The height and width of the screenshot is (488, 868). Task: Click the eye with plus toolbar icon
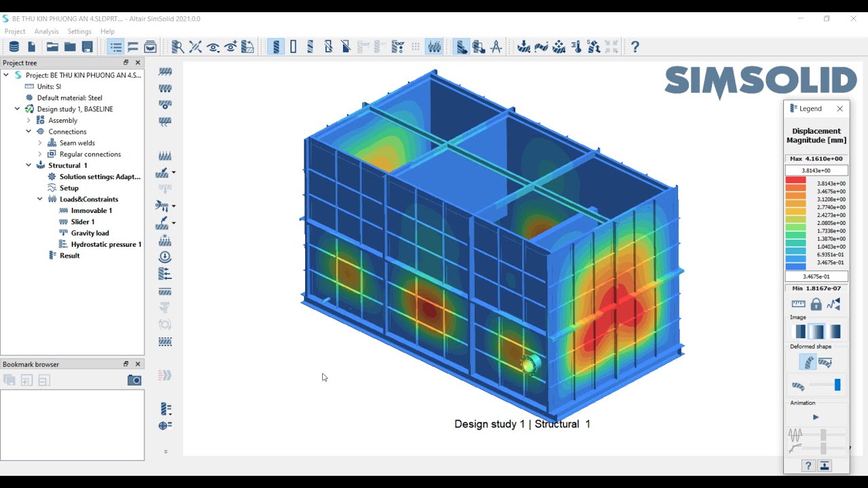click(x=231, y=47)
